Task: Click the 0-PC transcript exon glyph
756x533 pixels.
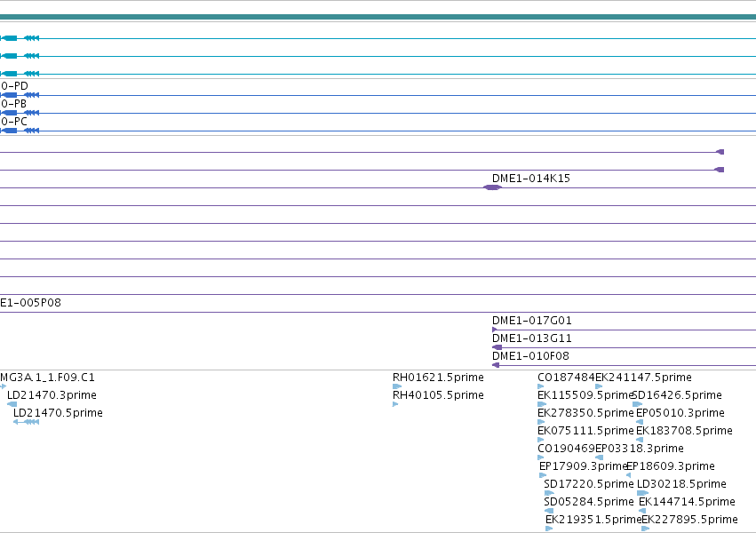Action: [9, 131]
